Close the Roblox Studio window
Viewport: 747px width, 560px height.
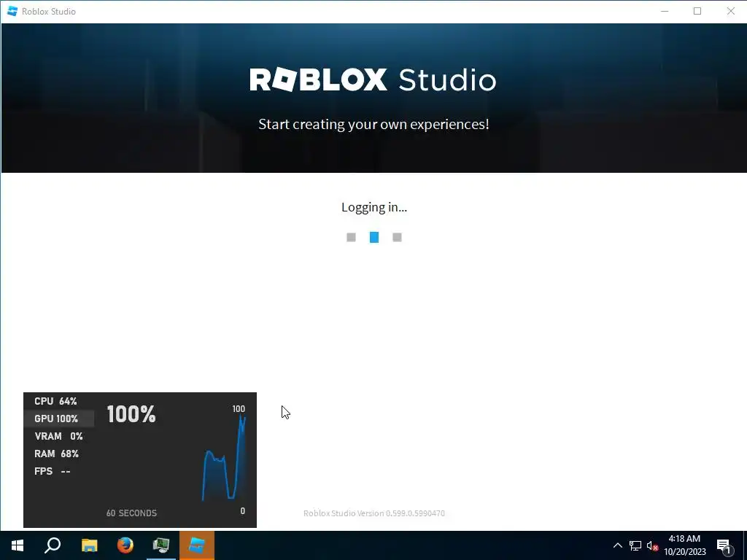pyautogui.click(x=730, y=11)
